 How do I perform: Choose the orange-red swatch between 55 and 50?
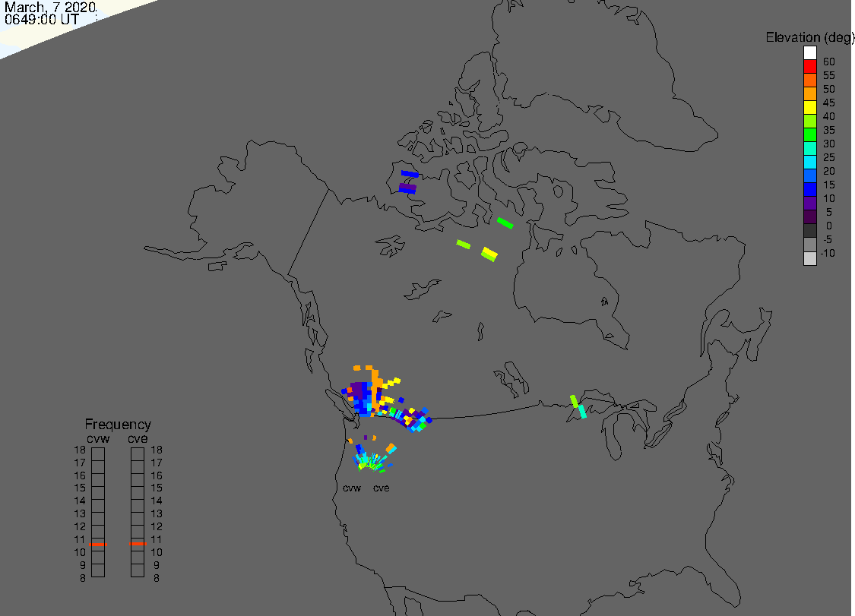(809, 81)
